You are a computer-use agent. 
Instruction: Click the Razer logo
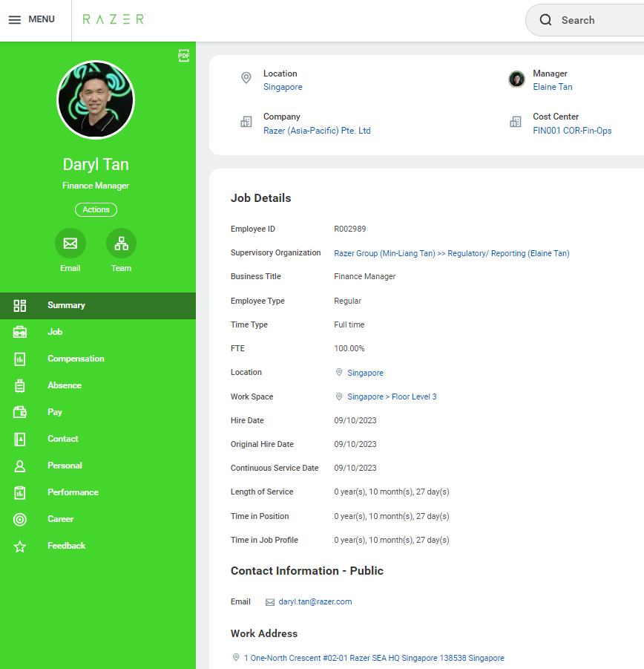pyautogui.click(x=114, y=19)
